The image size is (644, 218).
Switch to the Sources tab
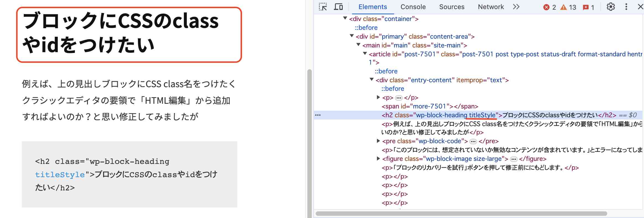(452, 7)
